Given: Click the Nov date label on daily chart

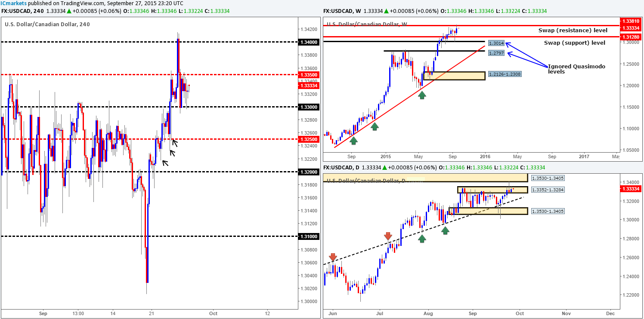Looking at the screenshot, I should click(x=567, y=313).
